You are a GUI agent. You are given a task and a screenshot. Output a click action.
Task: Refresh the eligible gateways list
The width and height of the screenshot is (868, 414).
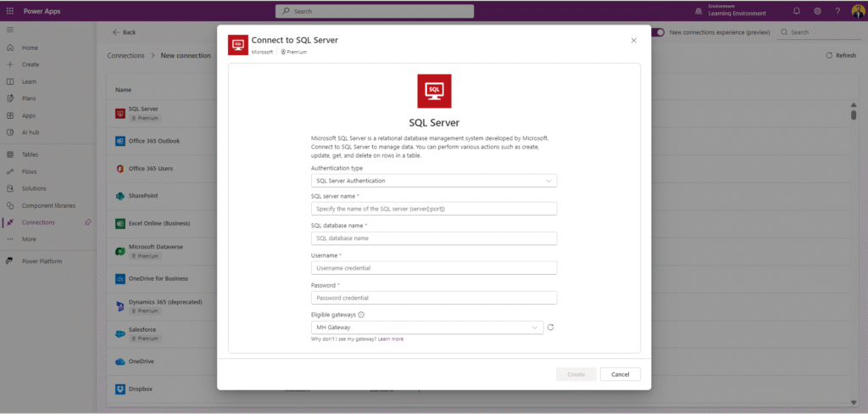point(550,327)
